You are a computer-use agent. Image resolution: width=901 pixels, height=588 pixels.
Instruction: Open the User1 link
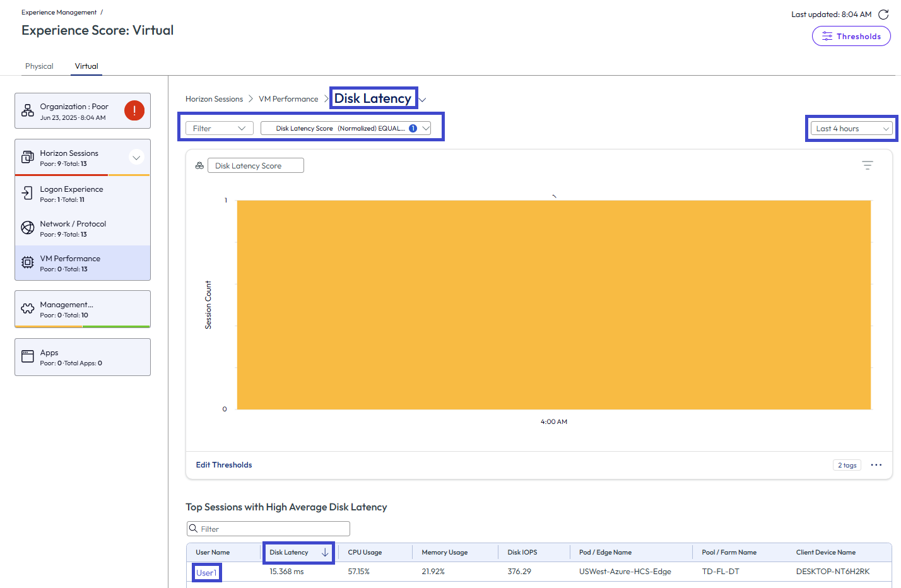206,573
